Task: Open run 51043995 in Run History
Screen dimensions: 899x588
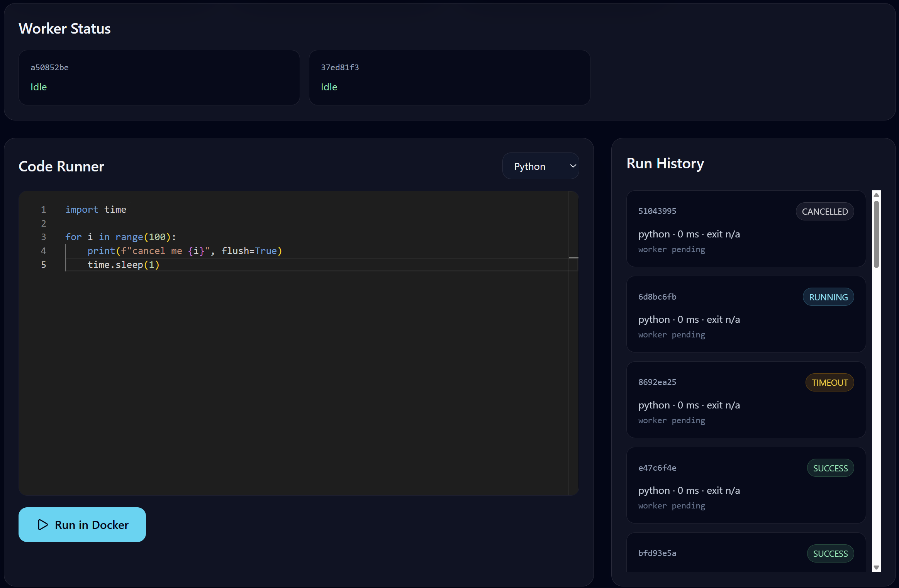Action: click(746, 229)
